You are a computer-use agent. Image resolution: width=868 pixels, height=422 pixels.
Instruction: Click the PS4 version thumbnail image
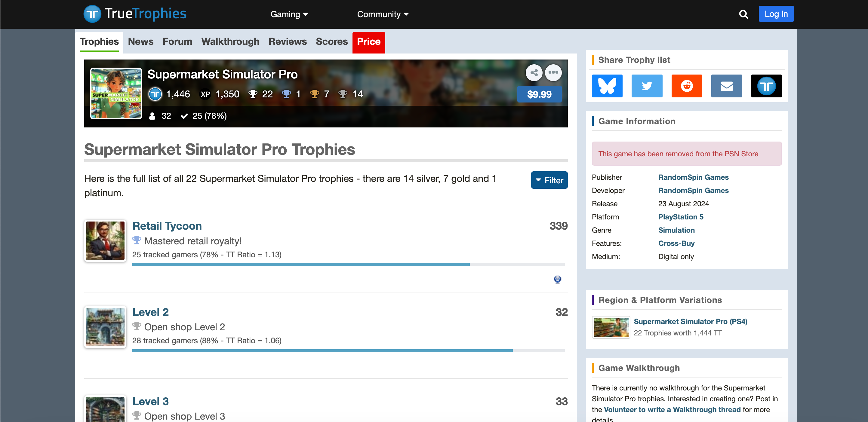(611, 327)
